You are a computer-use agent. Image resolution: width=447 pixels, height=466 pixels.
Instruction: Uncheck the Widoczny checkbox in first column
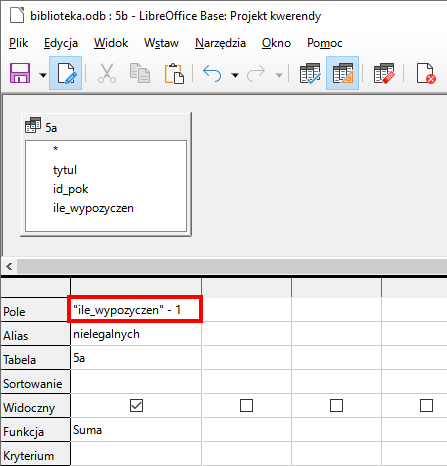pyautogui.click(x=136, y=406)
